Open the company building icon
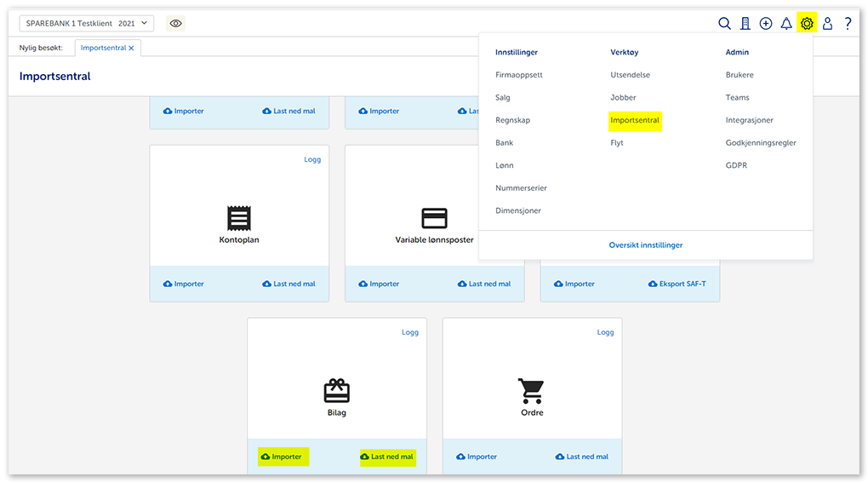This screenshot has width=868, height=483. [745, 24]
